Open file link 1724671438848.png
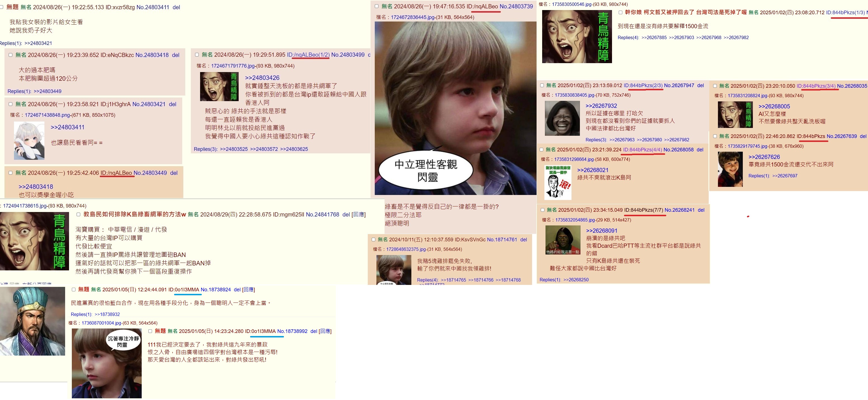This screenshot has width=868, height=400. [48, 115]
